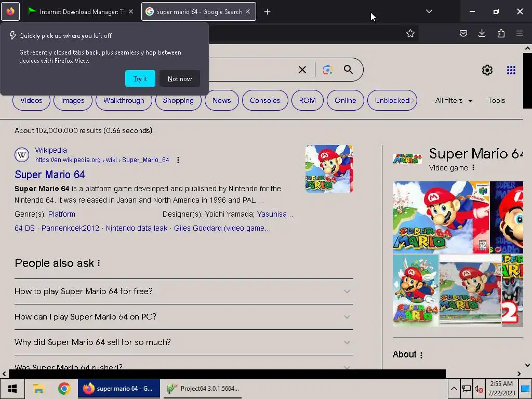The width and height of the screenshot is (532, 399).
Task: Open the Super Mario 64 result title
Action: (49, 175)
